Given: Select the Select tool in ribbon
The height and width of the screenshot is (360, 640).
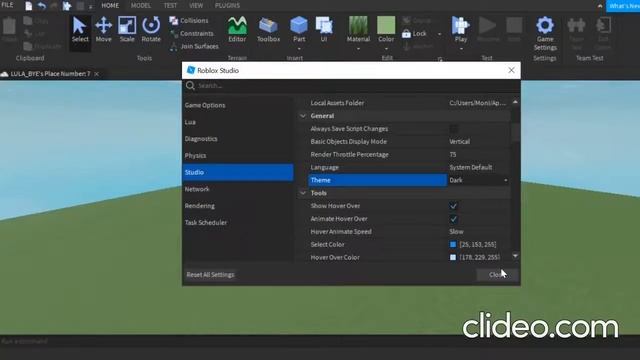Looking at the screenshot, I should coord(80,30).
